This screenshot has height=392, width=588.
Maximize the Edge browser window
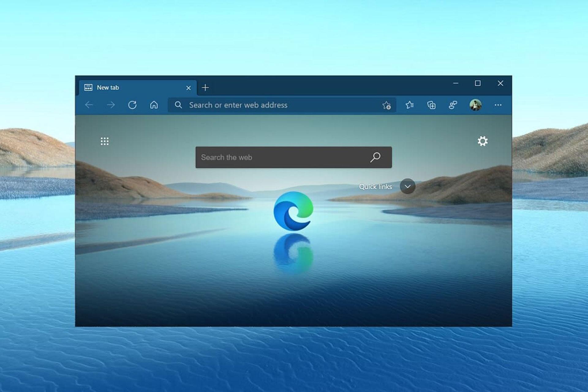click(478, 83)
